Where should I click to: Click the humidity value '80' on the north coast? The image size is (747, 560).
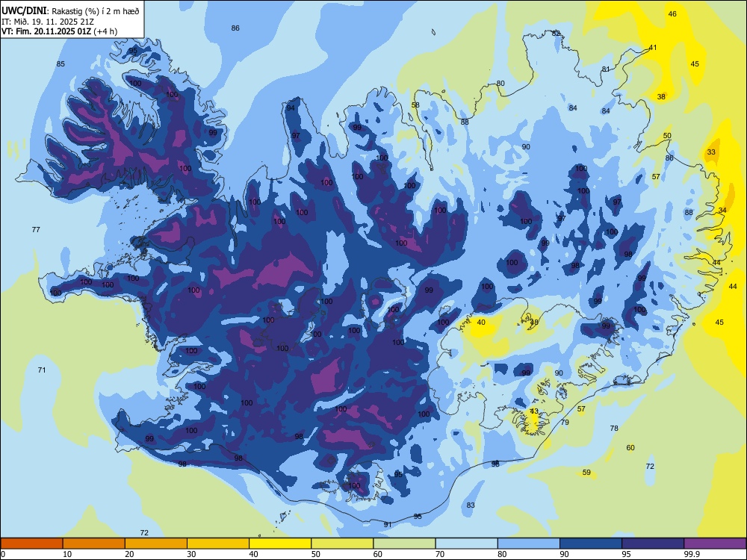[x=500, y=84]
